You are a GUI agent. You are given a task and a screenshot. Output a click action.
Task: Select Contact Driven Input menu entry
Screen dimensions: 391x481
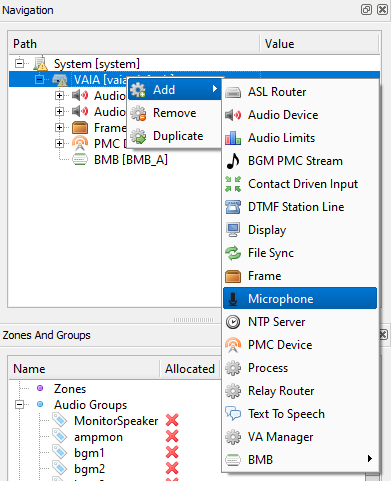click(300, 184)
